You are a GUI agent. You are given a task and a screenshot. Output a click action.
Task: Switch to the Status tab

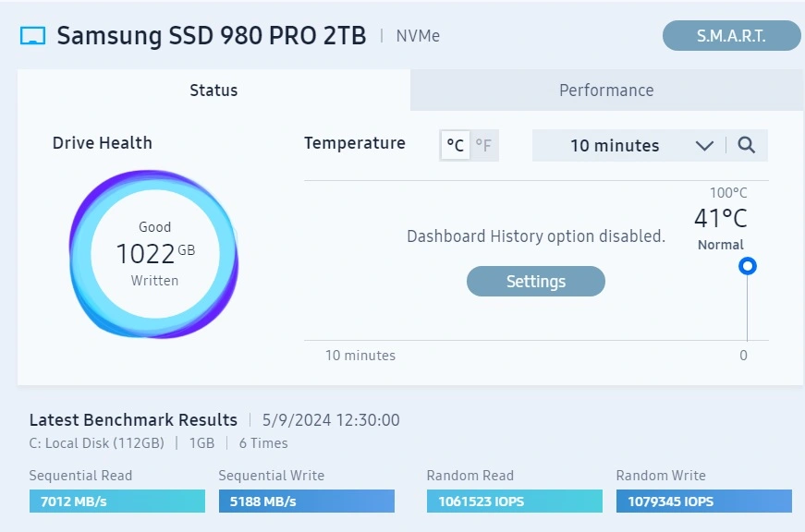tap(213, 91)
